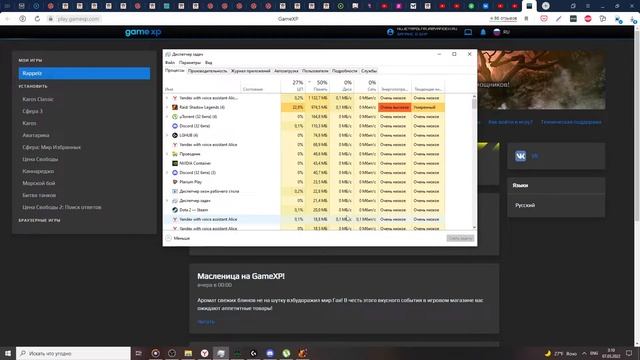
Task: Open the Вид menu
Action: (x=209, y=62)
